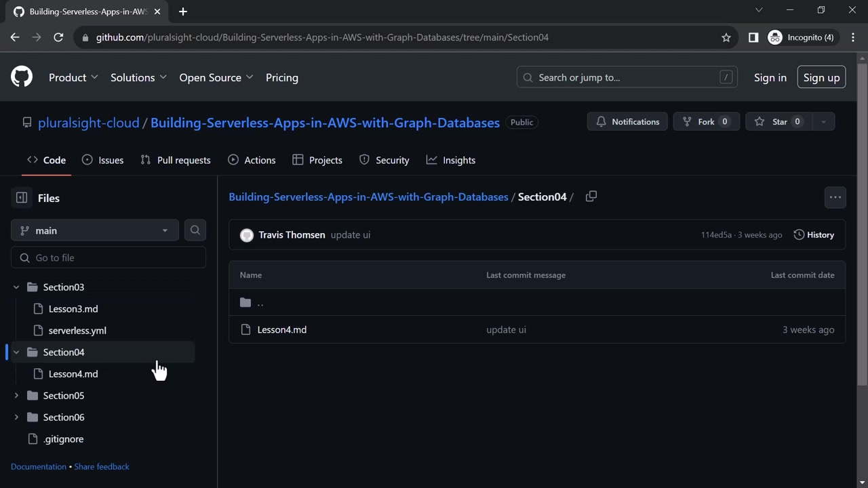The height and width of the screenshot is (488, 868).
Task: Expand the Section06 folder chevron
Action: tap(16, 417)
